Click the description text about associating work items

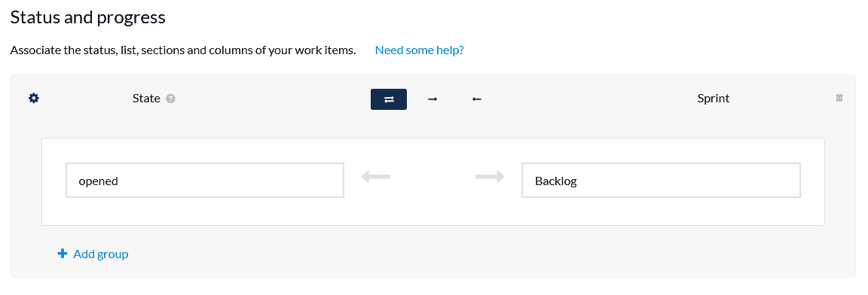[182, 50]
